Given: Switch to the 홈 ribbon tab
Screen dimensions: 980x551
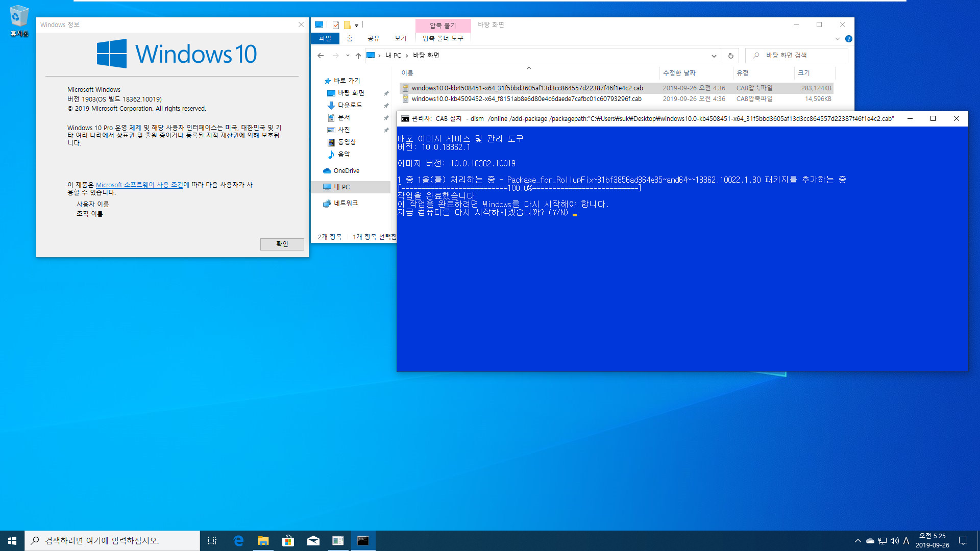Looking at the screenshot, I should click(350, 38).
